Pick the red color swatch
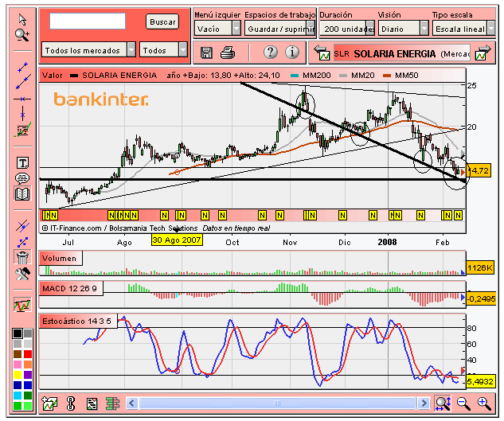Image resolution: width=504 pixels, height=421 pixels. pos(28,354)
